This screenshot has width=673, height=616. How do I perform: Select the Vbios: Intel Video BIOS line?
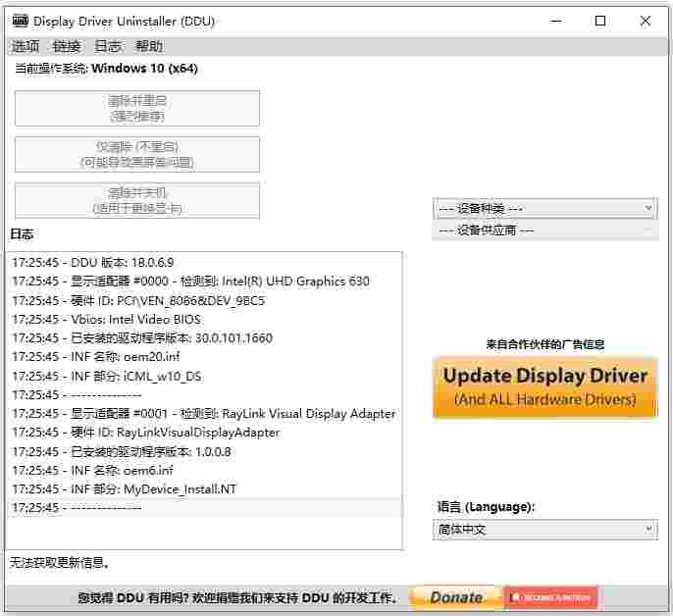click(205, 320)
